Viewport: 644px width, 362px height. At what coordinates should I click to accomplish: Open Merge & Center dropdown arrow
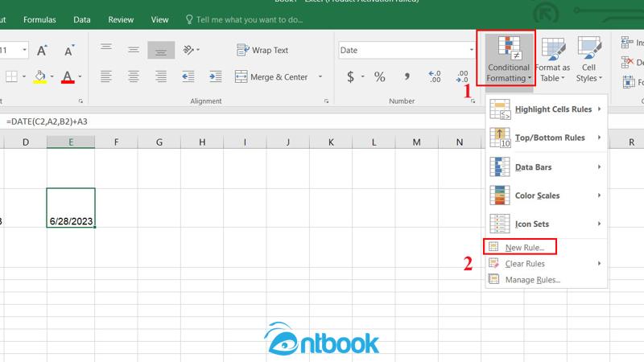click(x=320, y=76)
